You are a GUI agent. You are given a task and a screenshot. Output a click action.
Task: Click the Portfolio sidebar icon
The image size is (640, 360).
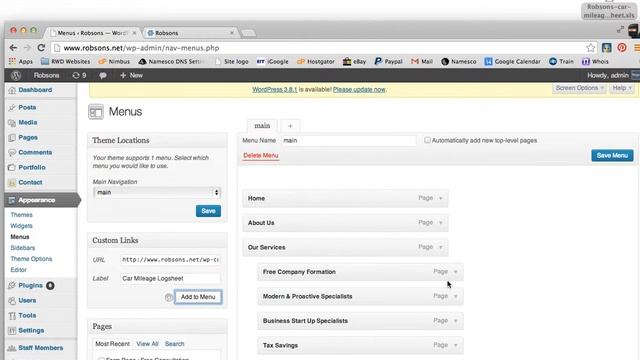(x=12, y=167)
